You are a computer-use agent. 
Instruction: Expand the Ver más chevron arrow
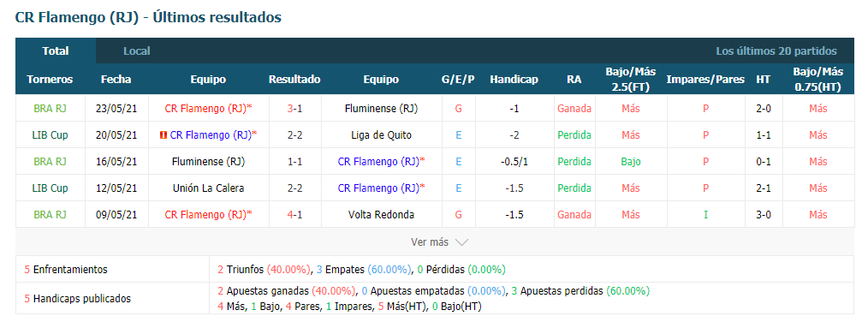461,242
